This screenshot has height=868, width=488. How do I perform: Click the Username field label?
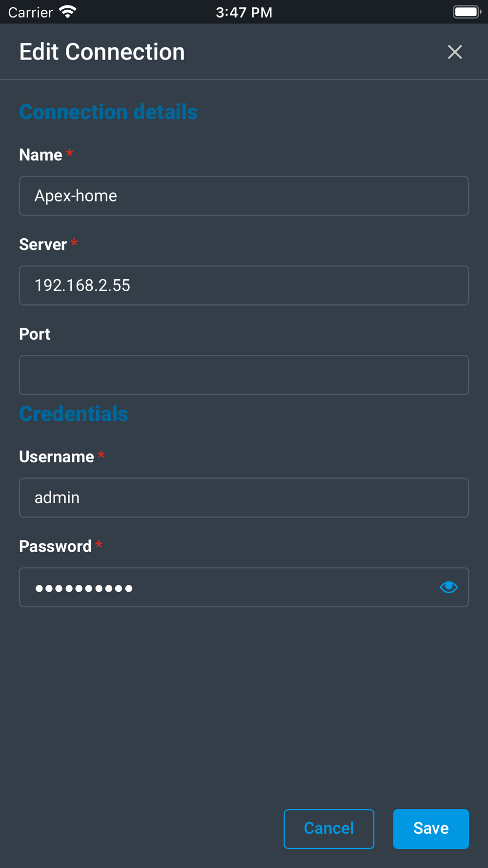(57, 456)
